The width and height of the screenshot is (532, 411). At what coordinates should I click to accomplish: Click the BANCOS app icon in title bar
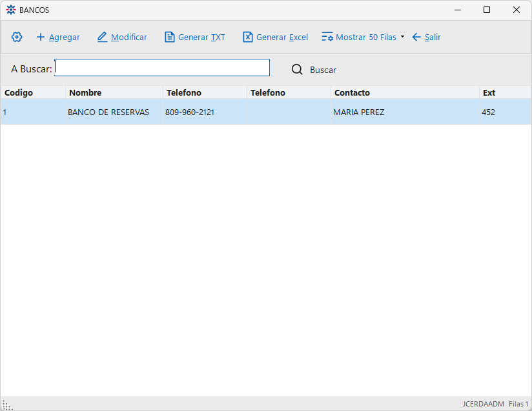click(x=11, y=10)
